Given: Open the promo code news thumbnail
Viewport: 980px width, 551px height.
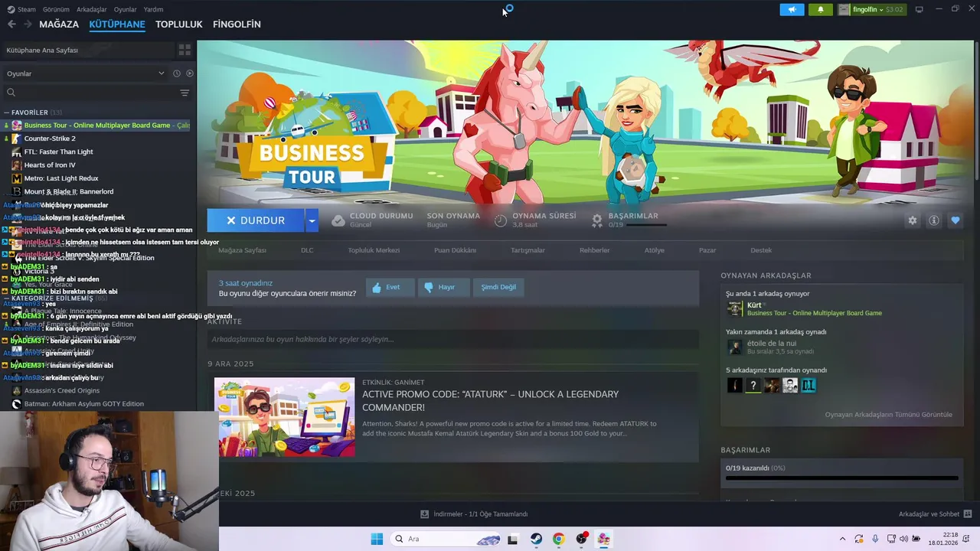Looking at the screenshot, I should coord(285,417).
